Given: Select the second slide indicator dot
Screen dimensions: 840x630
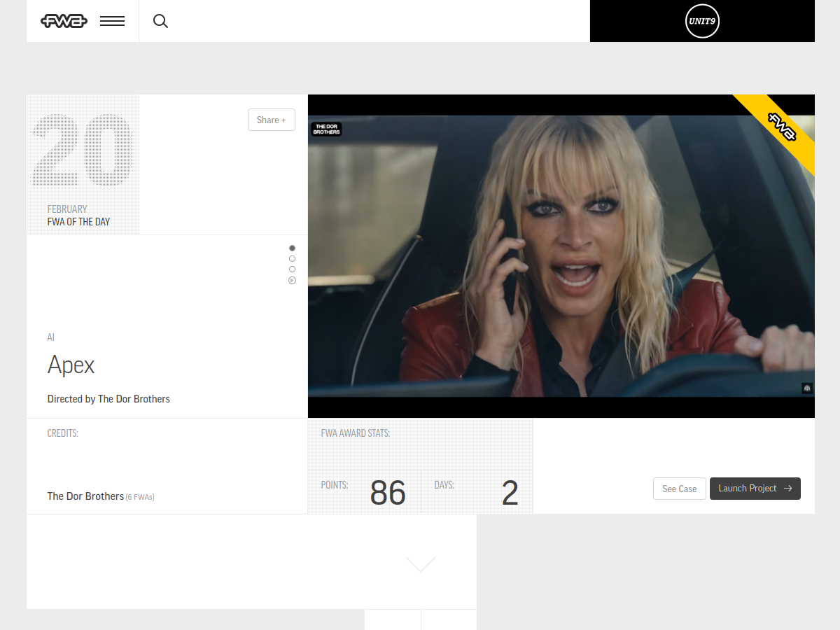Looking at the screenshot, I should [292, 259].
